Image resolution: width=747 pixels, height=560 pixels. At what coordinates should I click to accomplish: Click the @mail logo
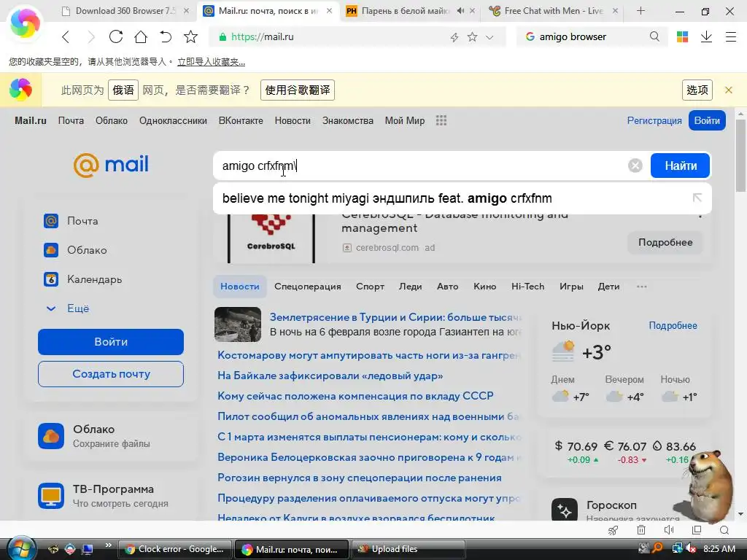111,166
